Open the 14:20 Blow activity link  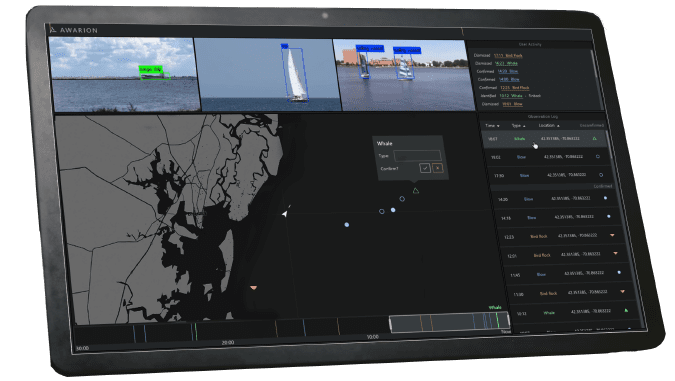point(508,71)
